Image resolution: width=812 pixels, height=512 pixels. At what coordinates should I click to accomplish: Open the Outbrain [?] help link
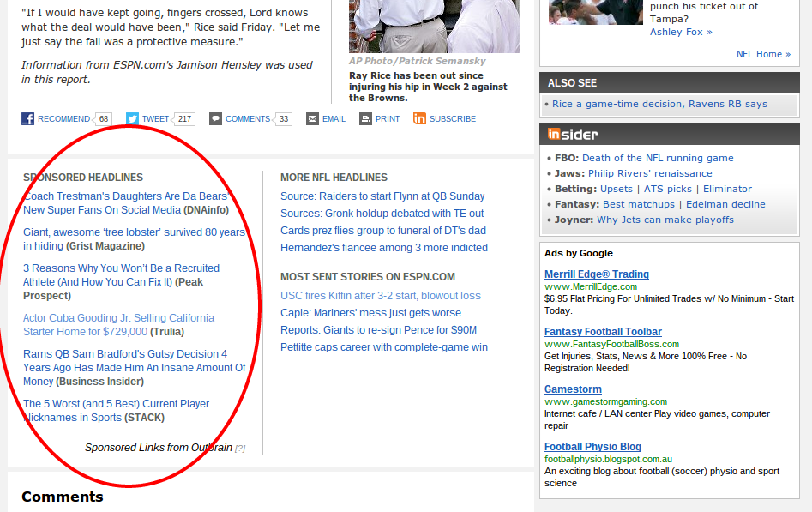(x=240, y=449)
